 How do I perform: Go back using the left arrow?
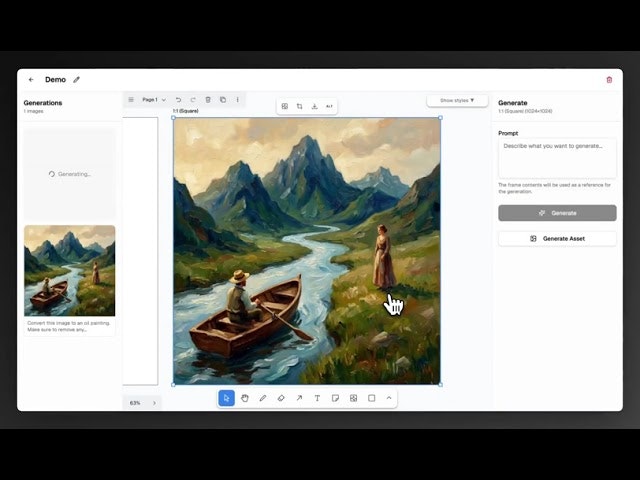click(x=31, y=80)
